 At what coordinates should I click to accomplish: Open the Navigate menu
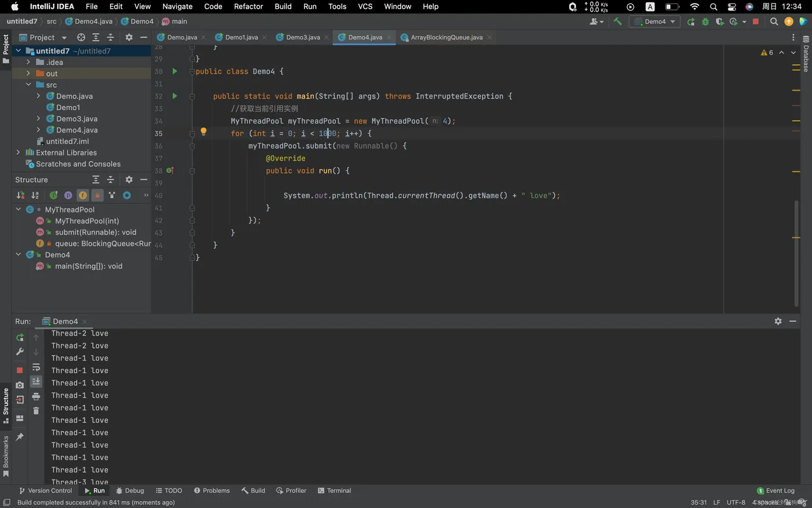click(177, 6)
